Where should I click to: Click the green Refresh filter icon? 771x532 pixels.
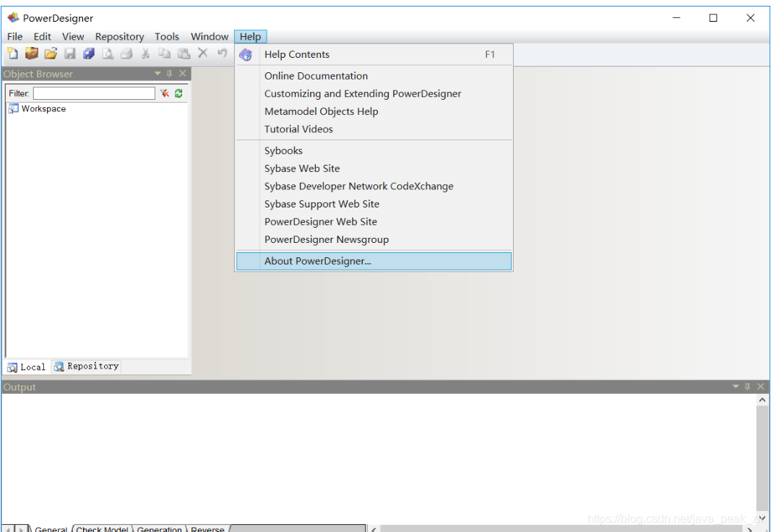(178, 93)
